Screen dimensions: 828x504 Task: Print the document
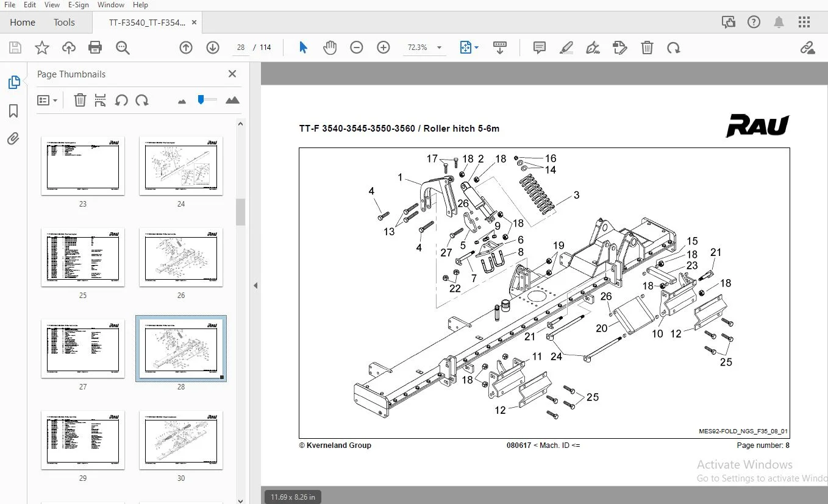95,48
